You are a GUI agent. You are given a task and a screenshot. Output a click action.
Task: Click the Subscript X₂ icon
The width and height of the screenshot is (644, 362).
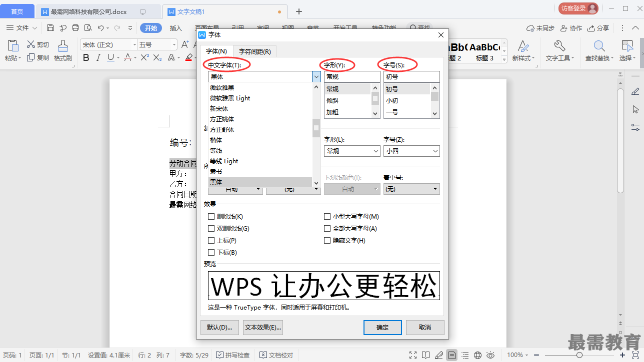[x=157, y=57]
